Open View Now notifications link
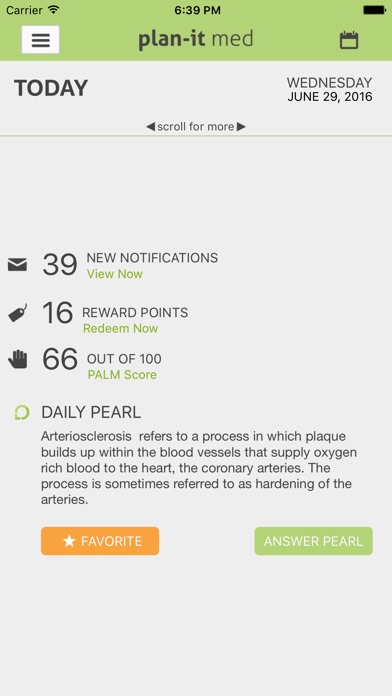The image size is (392, 696). (115, 274)
